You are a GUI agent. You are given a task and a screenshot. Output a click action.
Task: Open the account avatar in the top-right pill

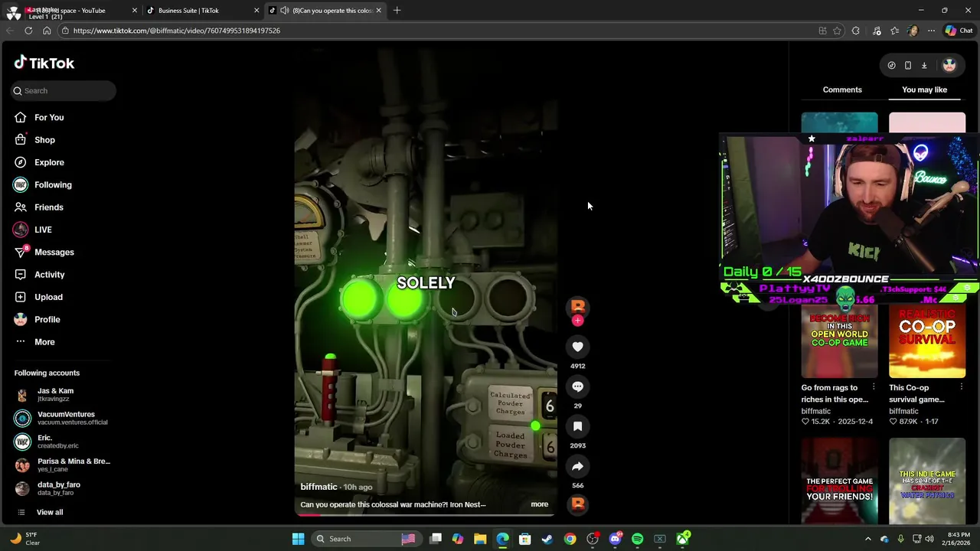pyautogui.click(x=949, y=65)
